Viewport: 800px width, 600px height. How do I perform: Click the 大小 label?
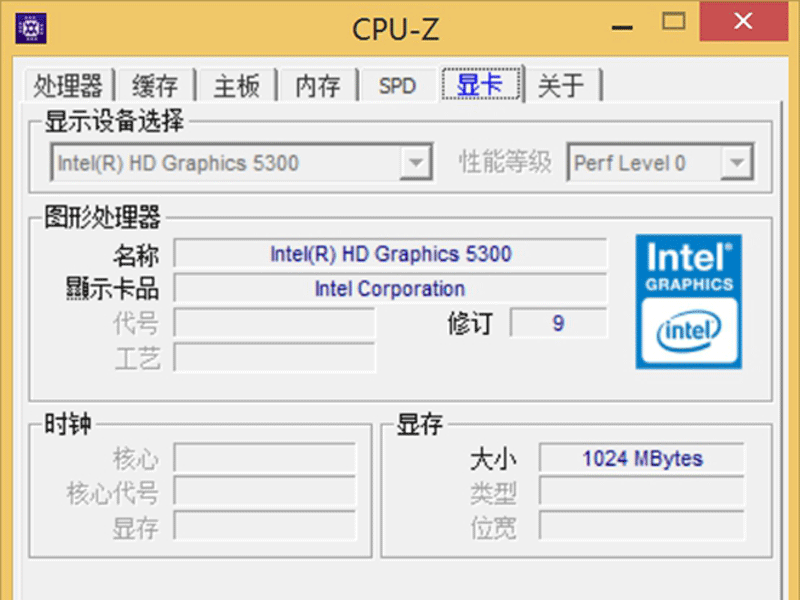point(493,459)
